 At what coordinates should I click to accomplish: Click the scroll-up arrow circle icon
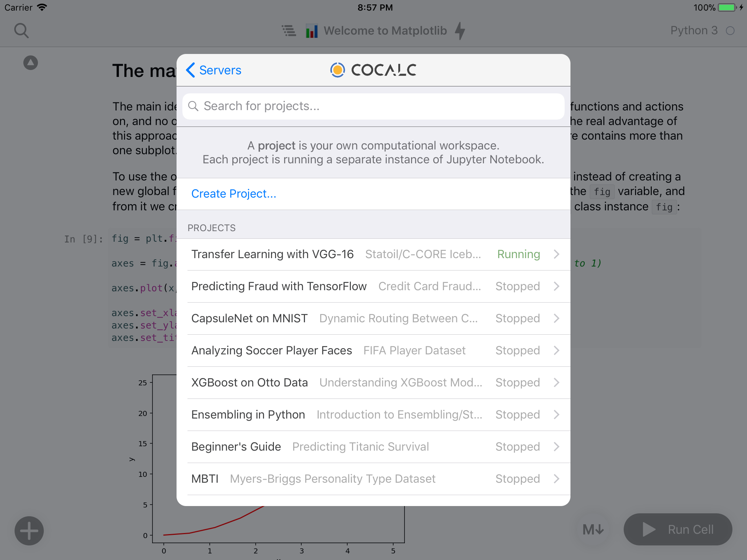click(x=31, y=63)
